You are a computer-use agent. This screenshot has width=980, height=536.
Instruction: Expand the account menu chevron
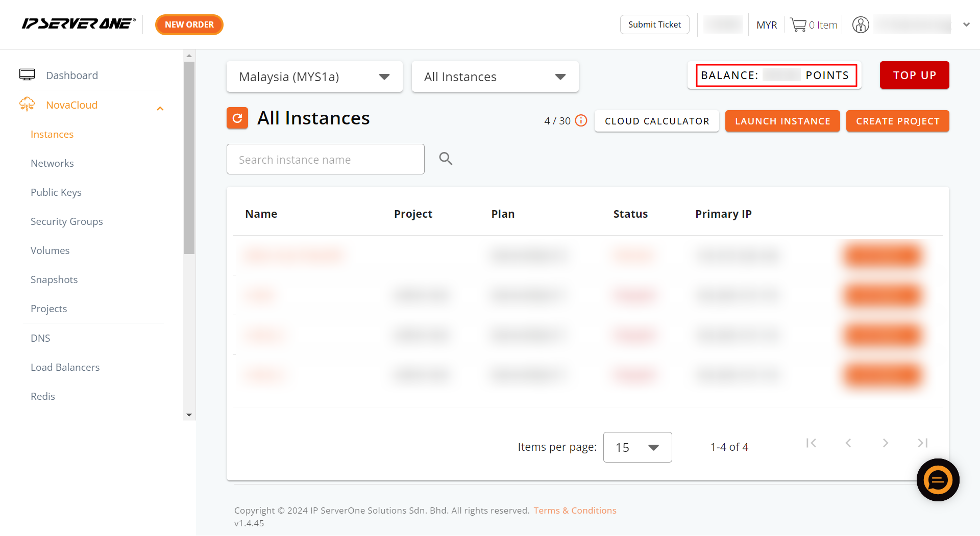[x=966, y=24]
